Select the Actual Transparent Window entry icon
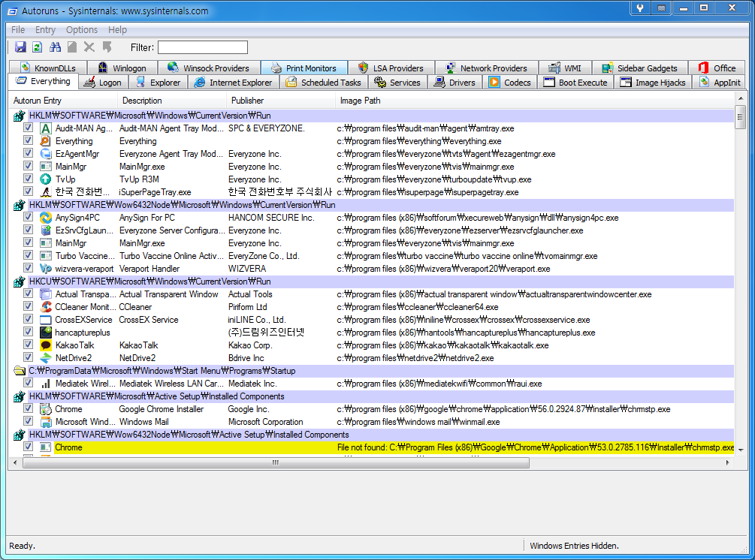The image size is (755, 560). 45,294
